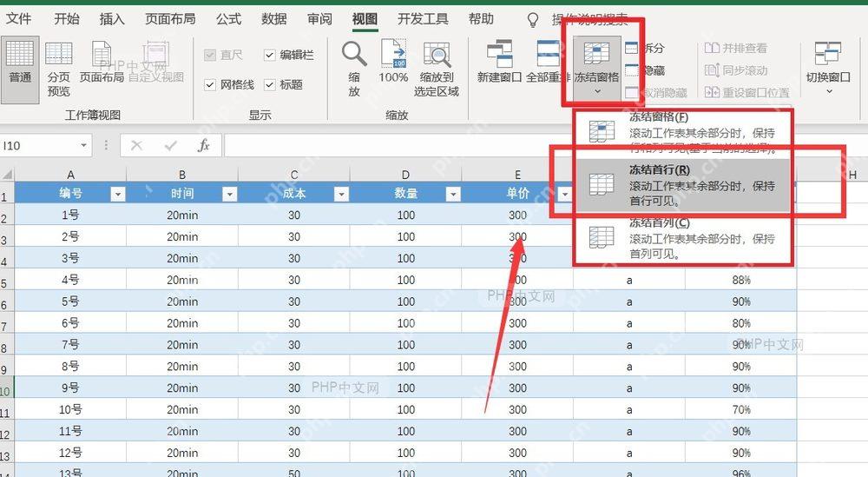868x477 pixels.
Task: Reset zoom to 100%
Action: (x=393, y=62)
